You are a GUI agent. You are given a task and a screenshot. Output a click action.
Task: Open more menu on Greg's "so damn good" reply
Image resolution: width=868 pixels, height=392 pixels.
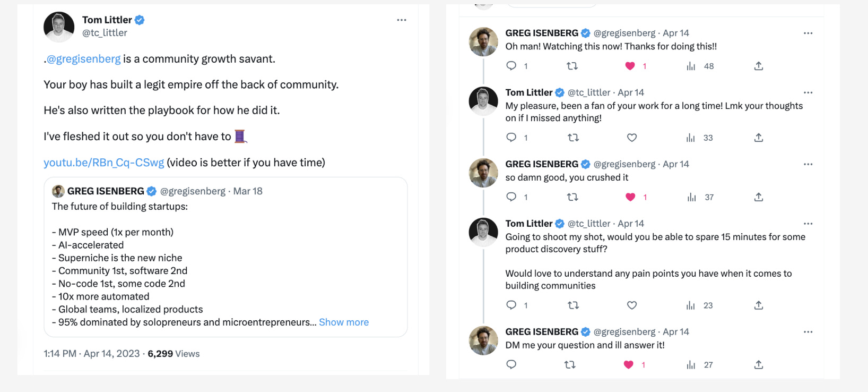pos(808,164)
